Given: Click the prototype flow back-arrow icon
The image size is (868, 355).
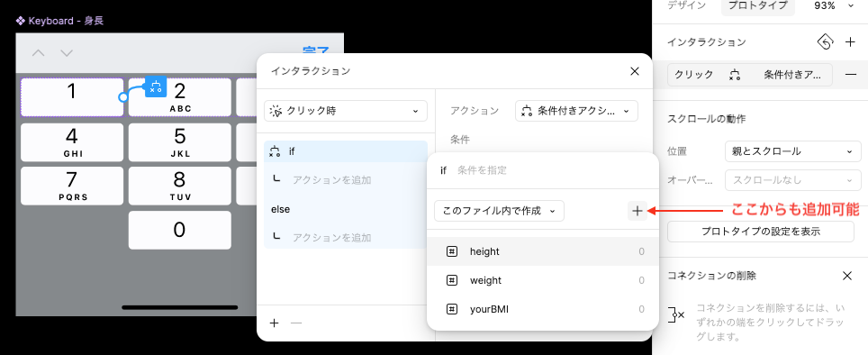Looking at the screenshot, I should coord(826,42).
